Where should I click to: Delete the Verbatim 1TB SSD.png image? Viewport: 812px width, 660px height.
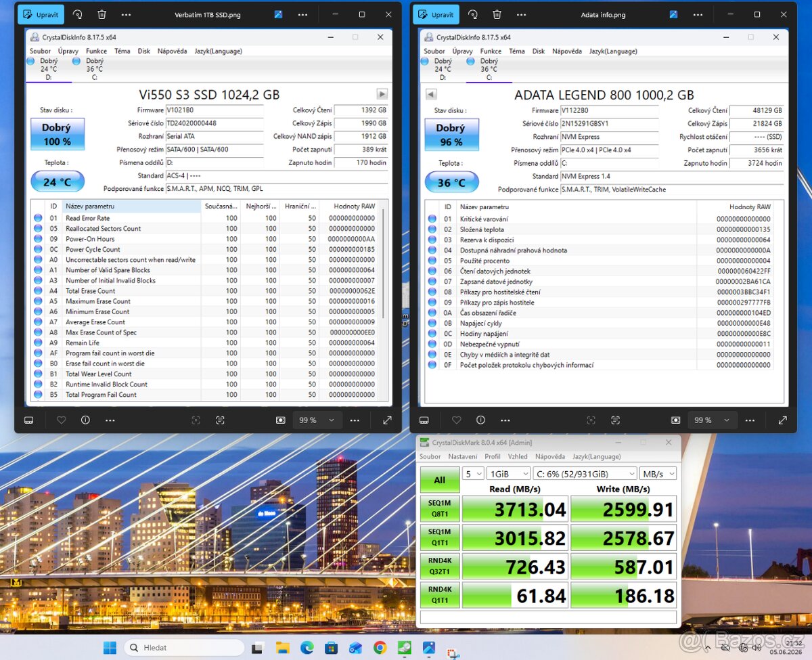pyautogui.click(x=101, y=14)
